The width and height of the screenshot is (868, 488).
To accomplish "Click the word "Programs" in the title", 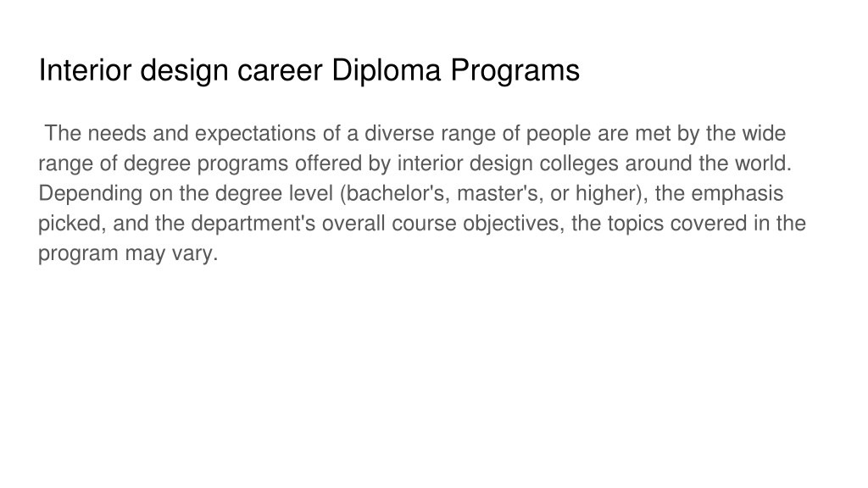I will 515,71.
